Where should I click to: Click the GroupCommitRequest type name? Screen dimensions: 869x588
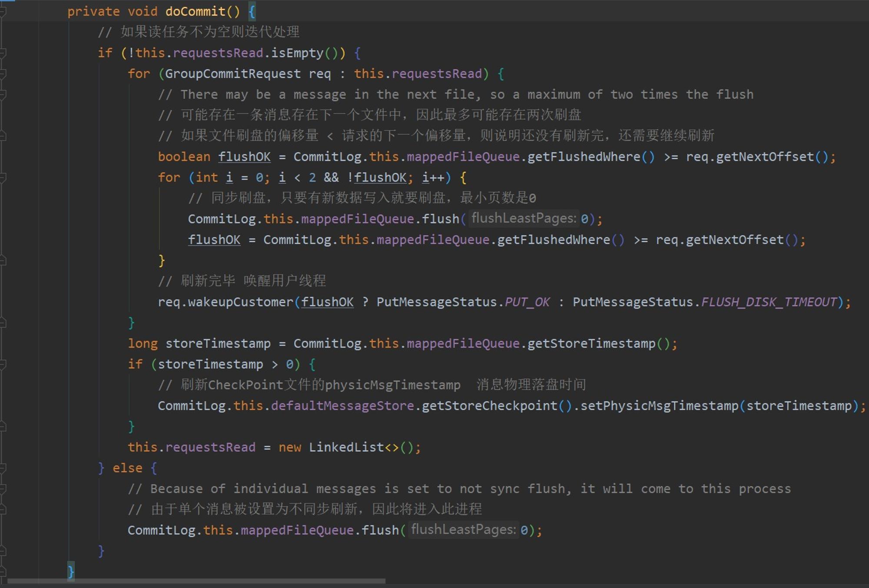pos(233,74)
